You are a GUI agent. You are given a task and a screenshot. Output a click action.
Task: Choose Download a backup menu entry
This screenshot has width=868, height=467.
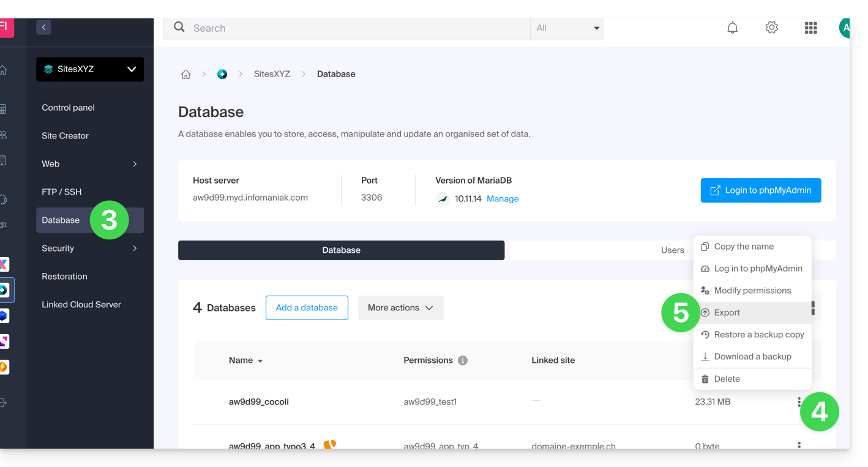752,357
